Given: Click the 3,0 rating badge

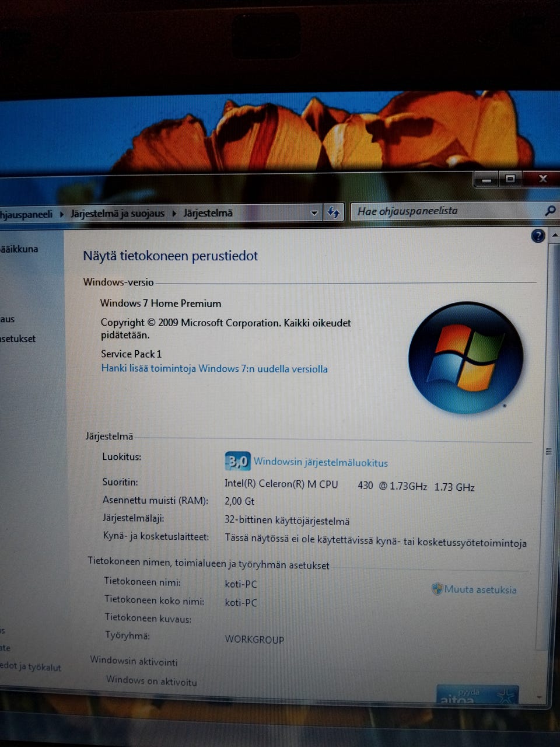Looking at the screenshot, I should tap(237, 461).
